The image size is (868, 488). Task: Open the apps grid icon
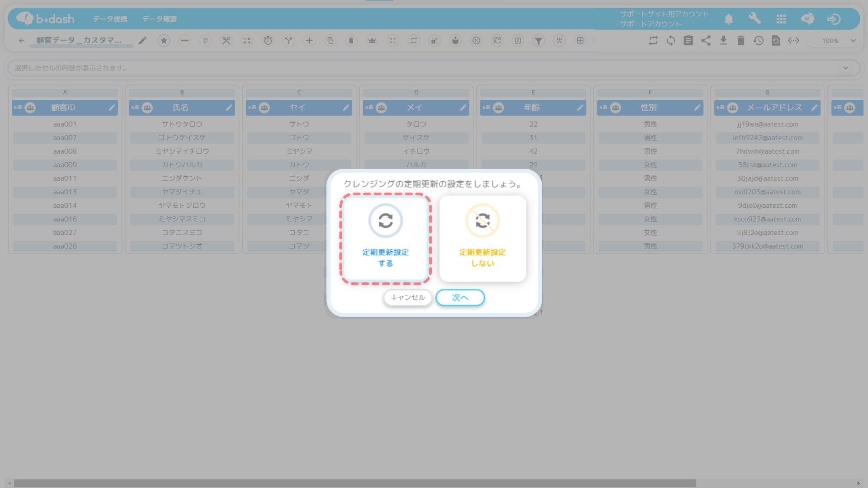click(781, 19)
